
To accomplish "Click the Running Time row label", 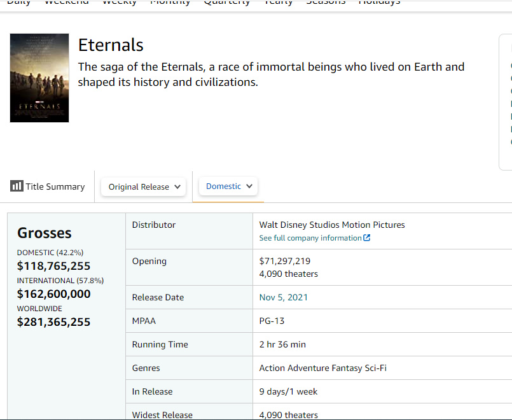I will [160, 344].
